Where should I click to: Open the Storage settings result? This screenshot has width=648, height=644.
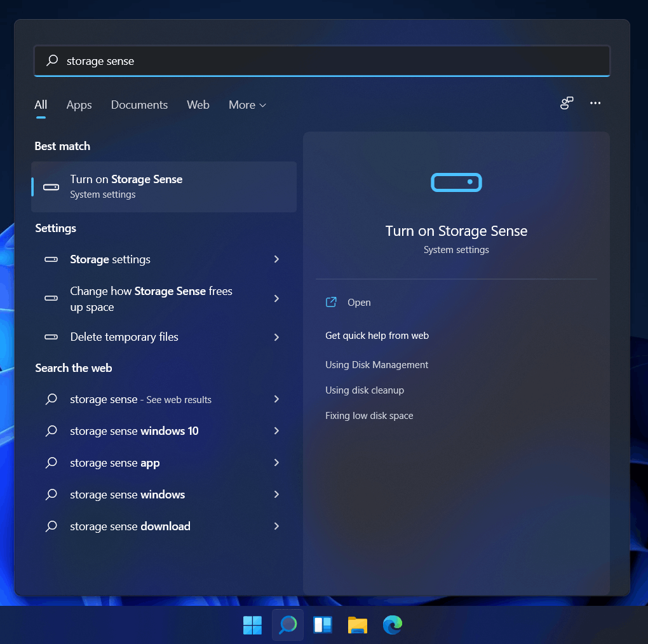click(x=164, y=259)
